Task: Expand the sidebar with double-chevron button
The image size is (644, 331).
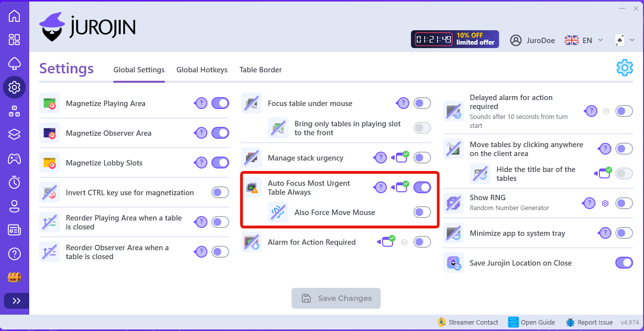Action: 16,301
